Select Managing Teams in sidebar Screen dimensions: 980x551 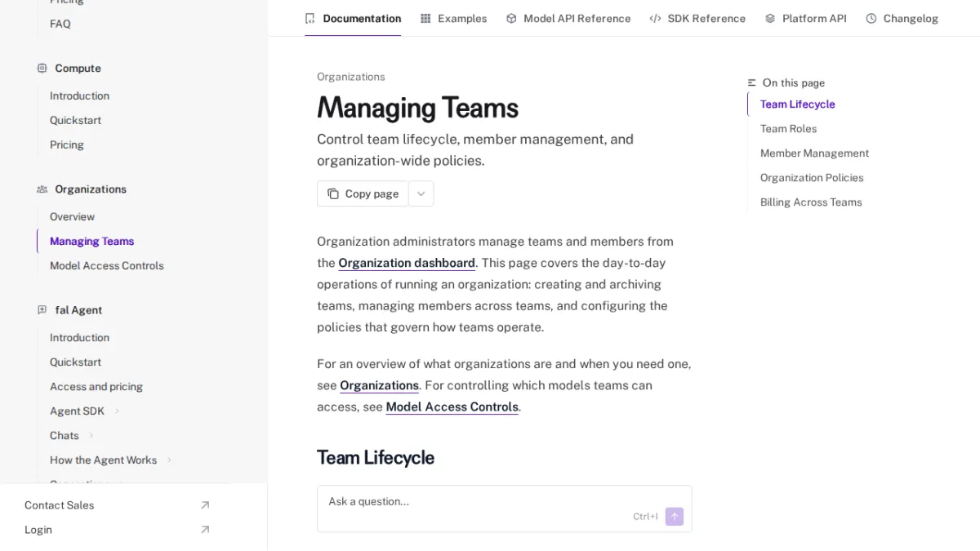coord(91,241)
